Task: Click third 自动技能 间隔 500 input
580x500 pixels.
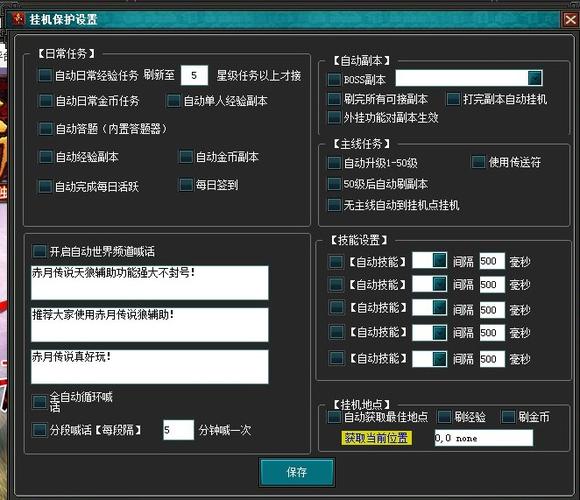Action: (492, 310)
